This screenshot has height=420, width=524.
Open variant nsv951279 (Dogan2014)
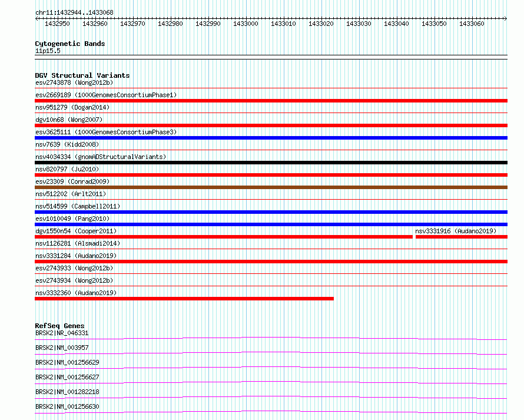point(72,107)
